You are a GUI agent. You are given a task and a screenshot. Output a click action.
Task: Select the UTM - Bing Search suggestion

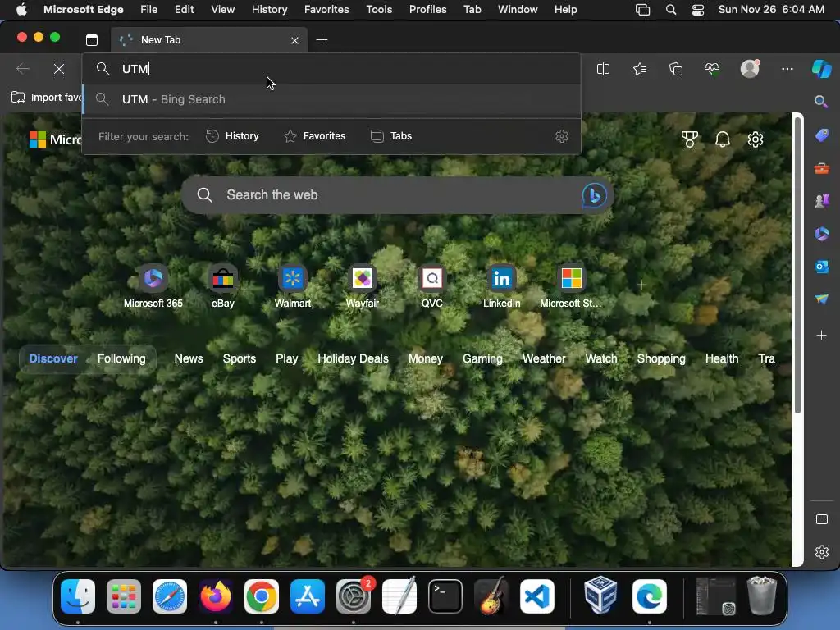point(331,99)
